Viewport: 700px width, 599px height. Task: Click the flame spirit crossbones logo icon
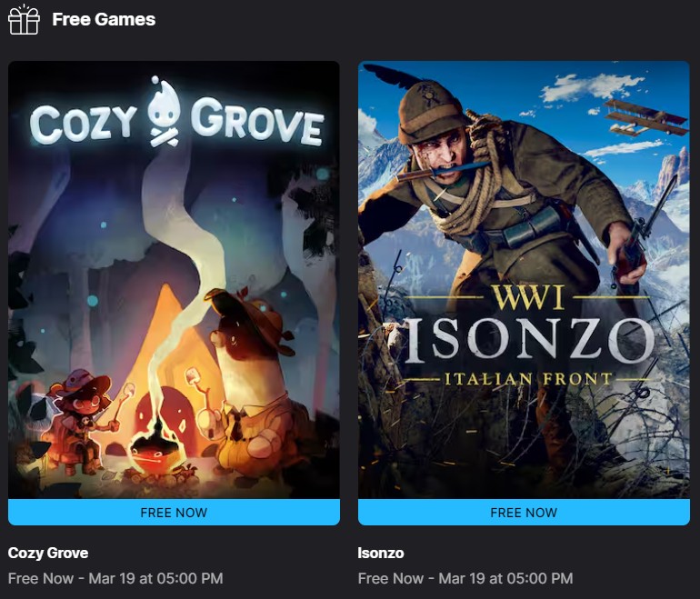[164, 112]
